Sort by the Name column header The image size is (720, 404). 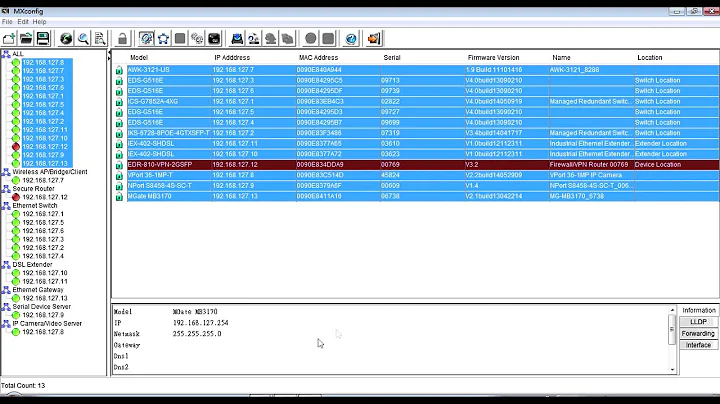(561, 57)
